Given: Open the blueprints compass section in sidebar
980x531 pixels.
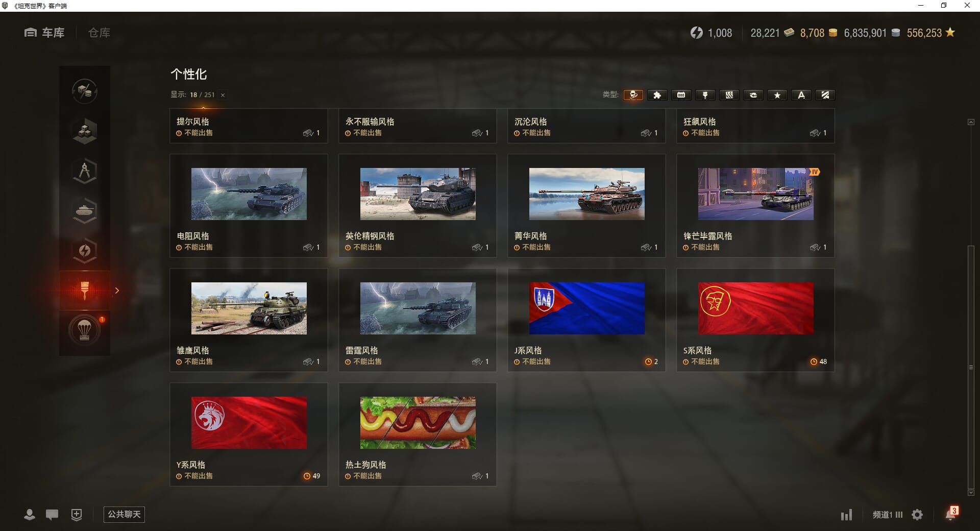Looking at the screenshot, I should click(85, 171).
